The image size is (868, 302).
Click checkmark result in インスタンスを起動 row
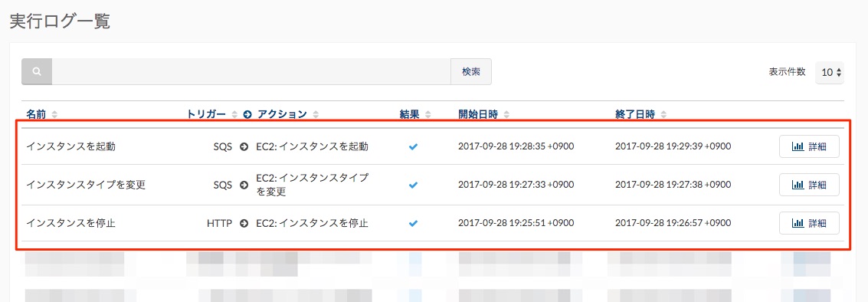413,147
